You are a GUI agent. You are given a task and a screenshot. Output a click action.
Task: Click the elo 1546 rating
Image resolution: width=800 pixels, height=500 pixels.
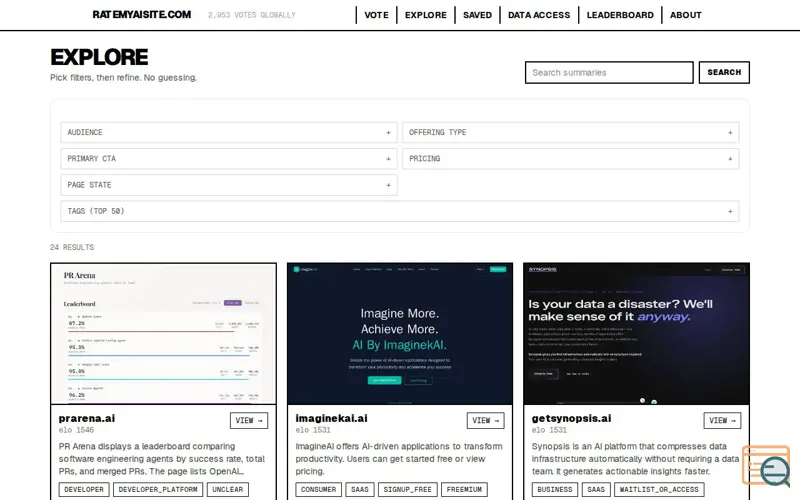[76, 430]
